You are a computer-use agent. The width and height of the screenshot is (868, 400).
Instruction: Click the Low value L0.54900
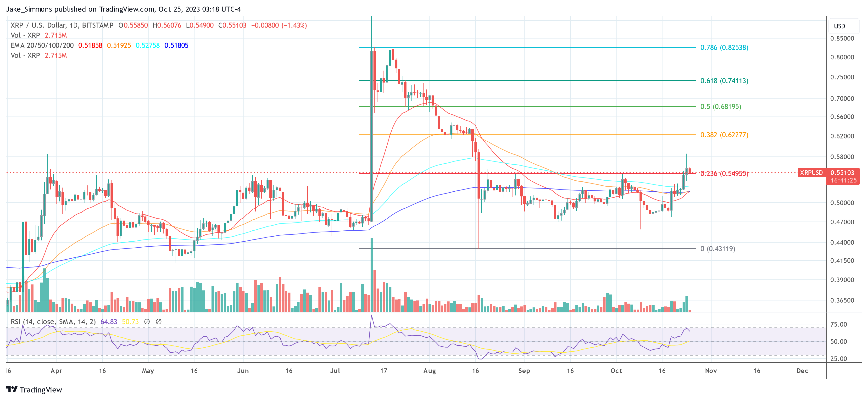click(200, 25)
